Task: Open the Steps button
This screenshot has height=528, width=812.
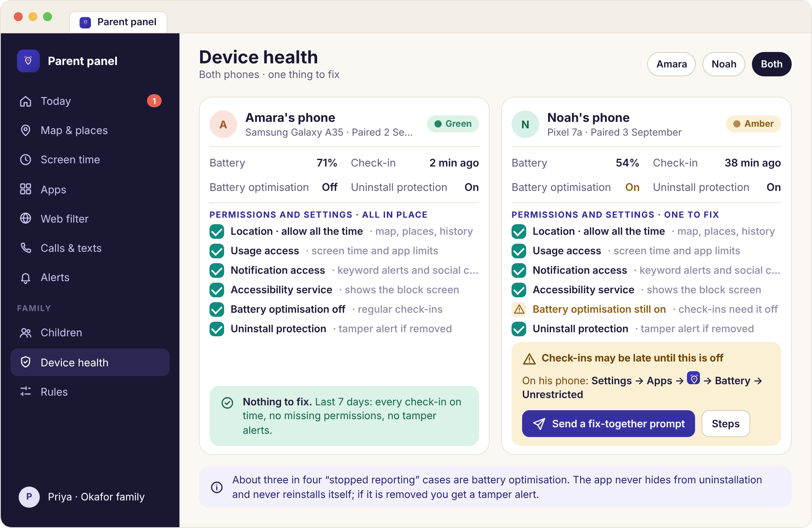Action: click(x=726, y=424)
